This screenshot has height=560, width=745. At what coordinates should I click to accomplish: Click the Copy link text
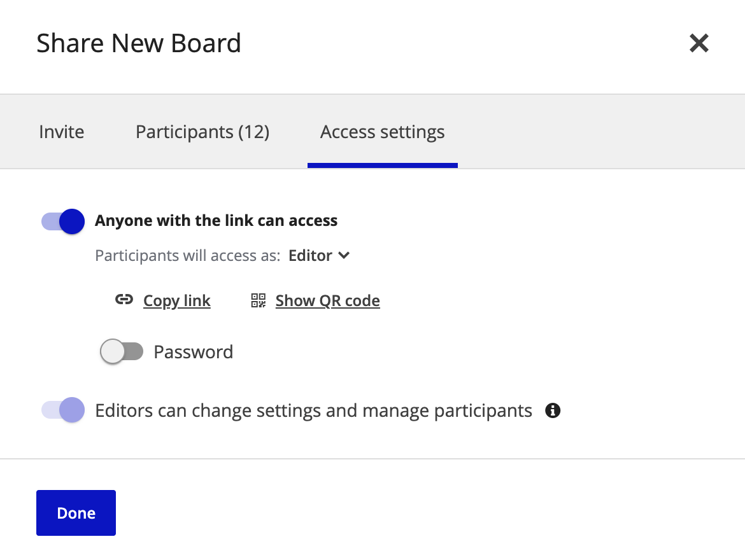[x=176, y=300]
